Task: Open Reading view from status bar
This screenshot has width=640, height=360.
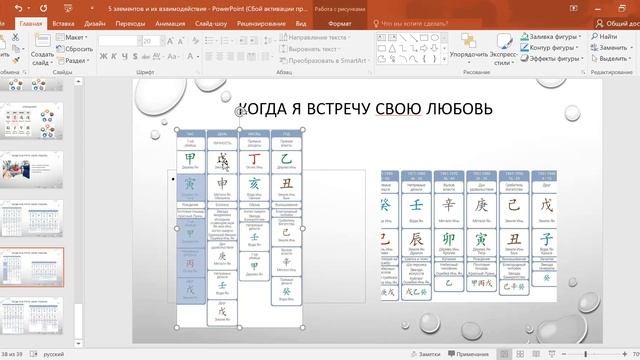Action: pos(536,354)
